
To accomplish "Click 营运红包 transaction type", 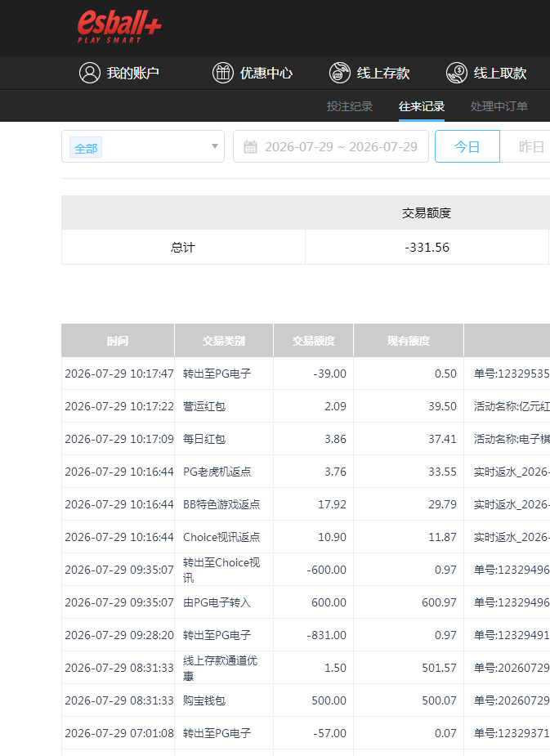I will click(203, 406).
